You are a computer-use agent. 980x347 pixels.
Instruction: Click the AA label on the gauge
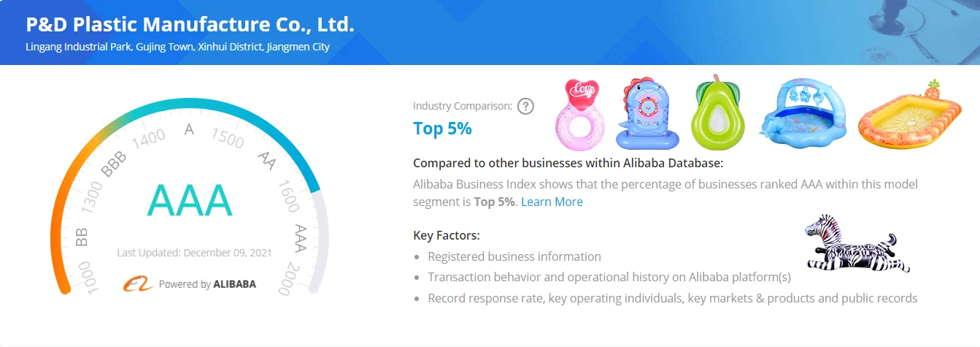266,161
